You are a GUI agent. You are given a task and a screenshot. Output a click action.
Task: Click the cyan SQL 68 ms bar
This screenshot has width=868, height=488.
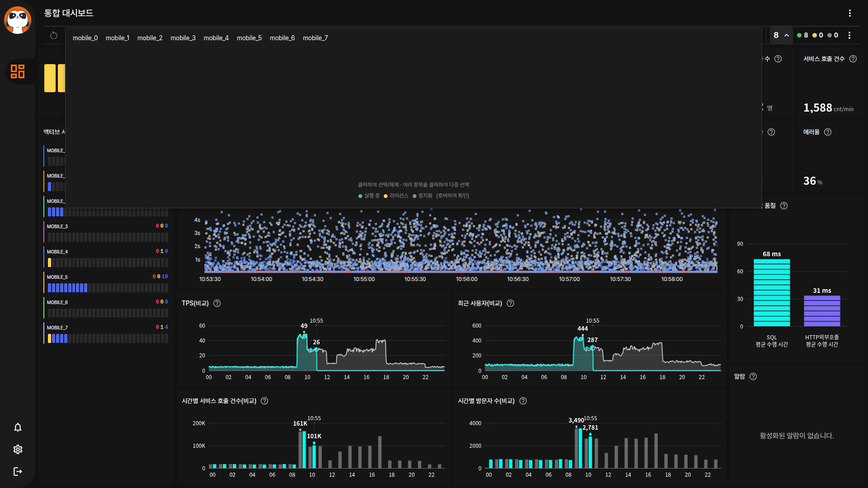[x=771, y=292]
